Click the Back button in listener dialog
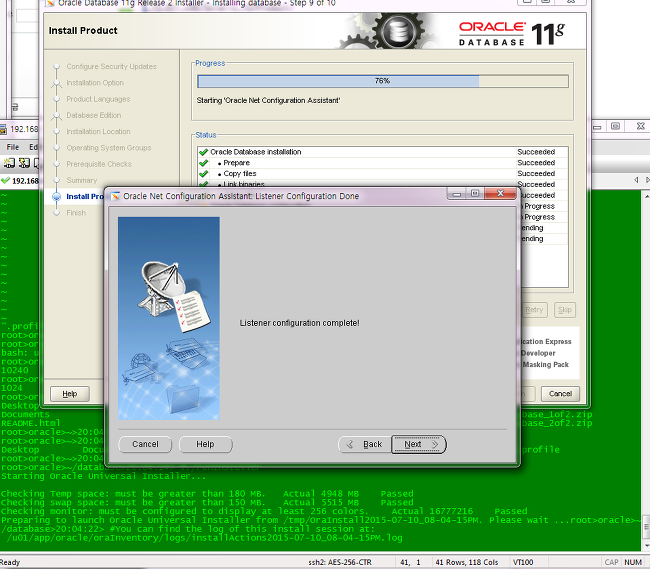650x569 pixels. click(365, 444)
